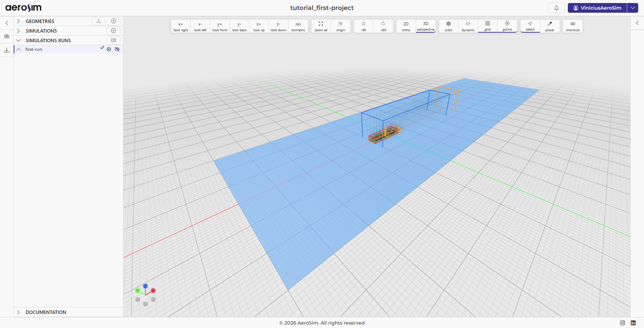Select the z+ look up view
The width and height of the screenshot is (644, 328).
coord(259,26)
